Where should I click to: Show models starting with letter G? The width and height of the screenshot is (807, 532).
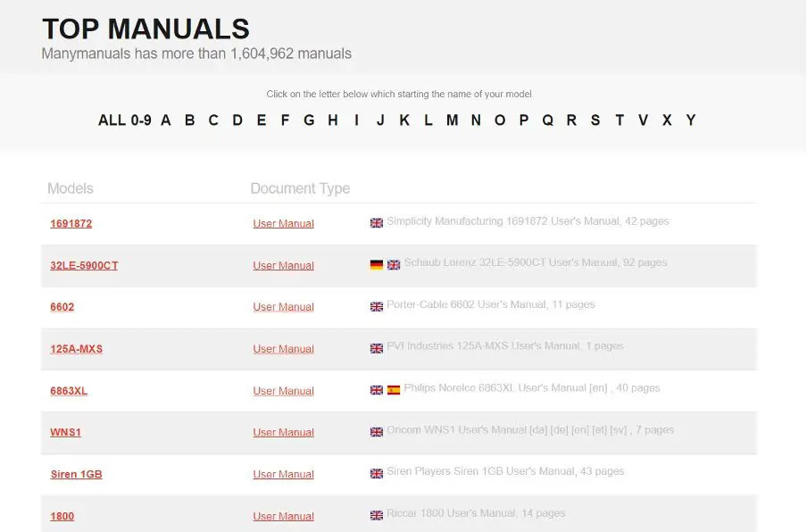coord(309,121)
